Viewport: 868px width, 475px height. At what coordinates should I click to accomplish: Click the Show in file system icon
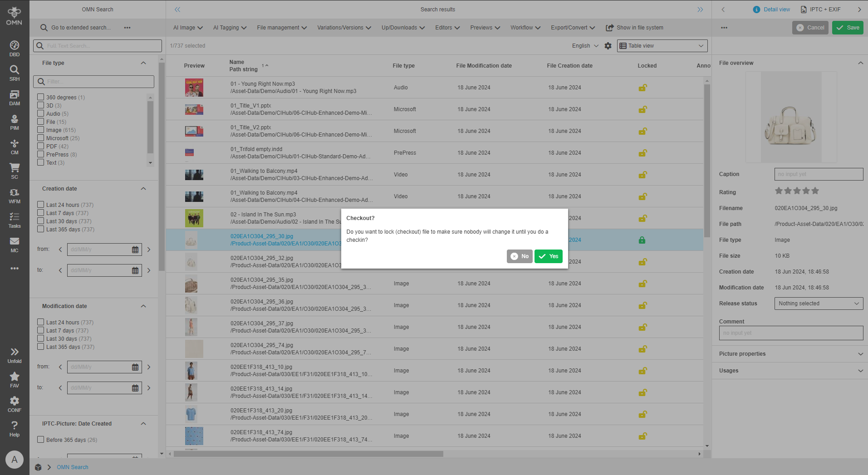pos(609,28)
